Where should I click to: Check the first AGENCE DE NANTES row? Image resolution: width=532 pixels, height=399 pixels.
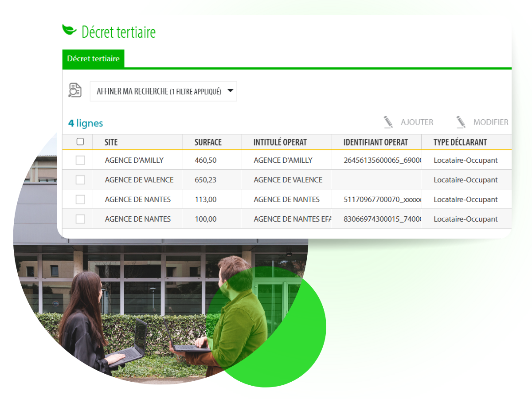pos(81,199)
